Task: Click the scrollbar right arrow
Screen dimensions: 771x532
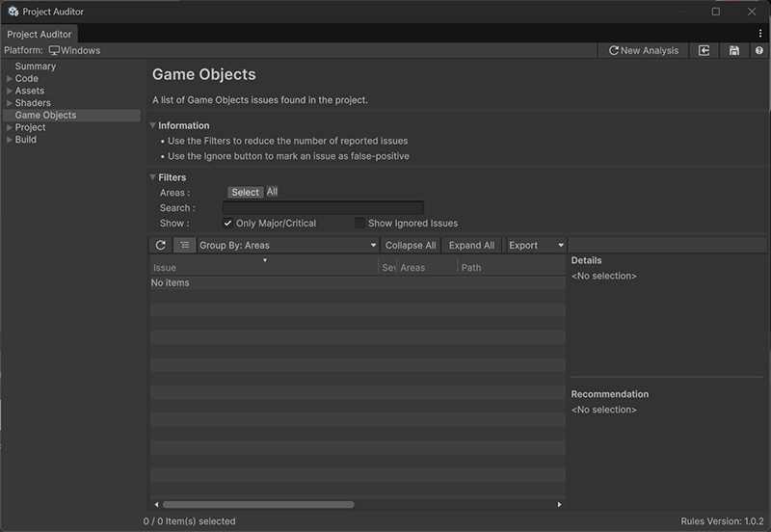Action: coord(559,504)
